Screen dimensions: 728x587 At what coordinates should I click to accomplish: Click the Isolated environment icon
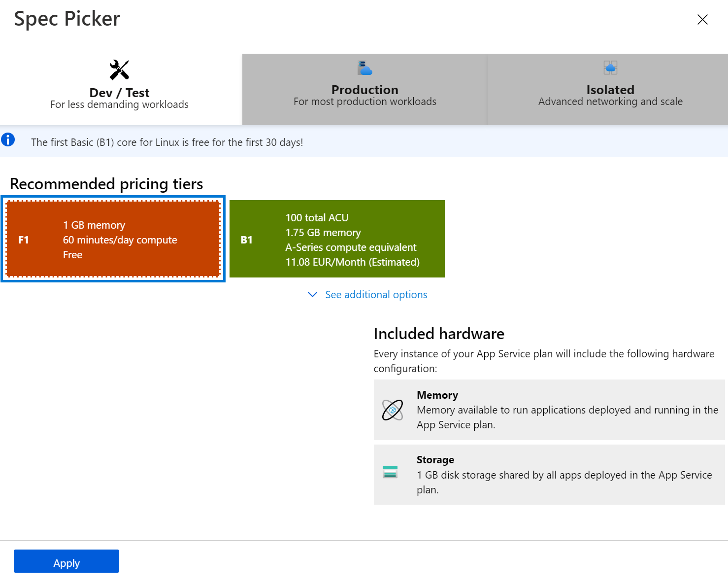[x=610, y=68]
